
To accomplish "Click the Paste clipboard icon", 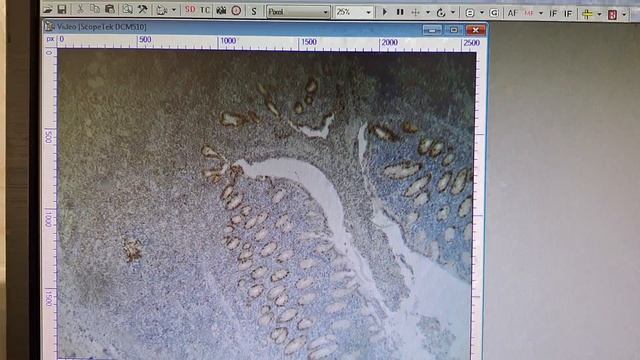I will [x=109, y=9].
